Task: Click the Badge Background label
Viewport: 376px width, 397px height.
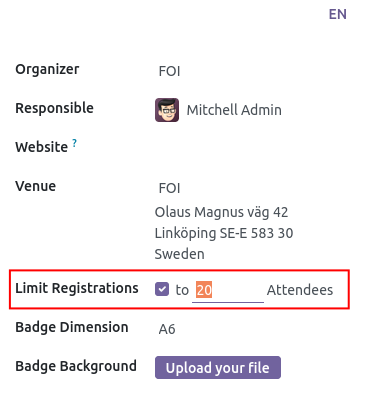Action: (x=76, y=366)
